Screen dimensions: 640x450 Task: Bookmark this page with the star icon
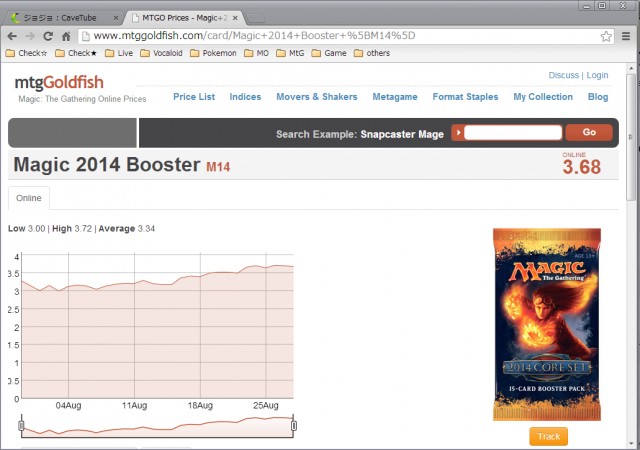(606, 36)
